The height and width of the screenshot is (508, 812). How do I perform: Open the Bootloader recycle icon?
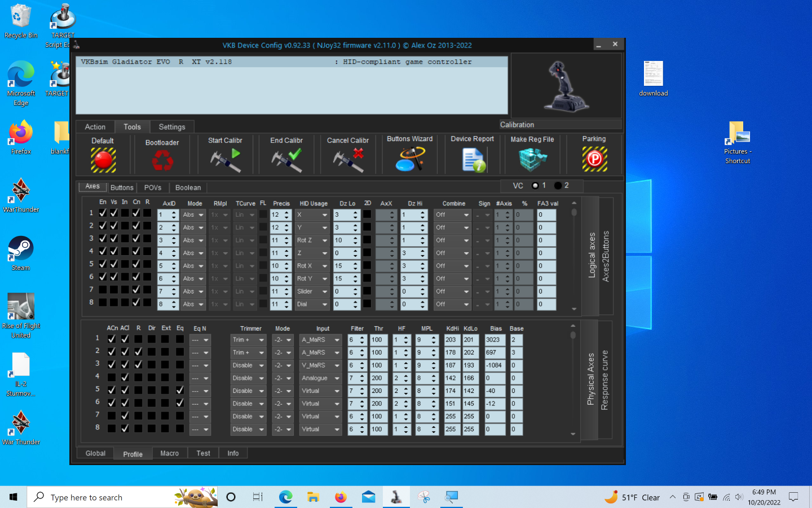pos(162,161)
